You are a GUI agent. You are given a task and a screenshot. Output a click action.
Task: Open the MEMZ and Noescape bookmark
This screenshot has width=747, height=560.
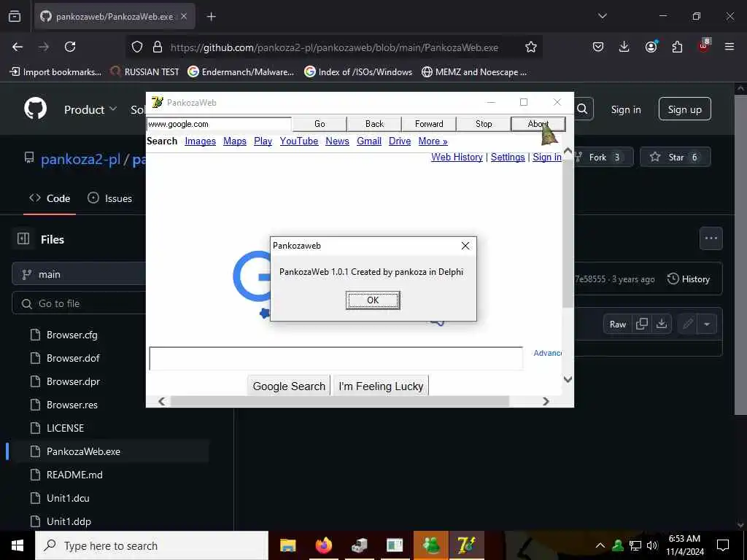point(474,72)
